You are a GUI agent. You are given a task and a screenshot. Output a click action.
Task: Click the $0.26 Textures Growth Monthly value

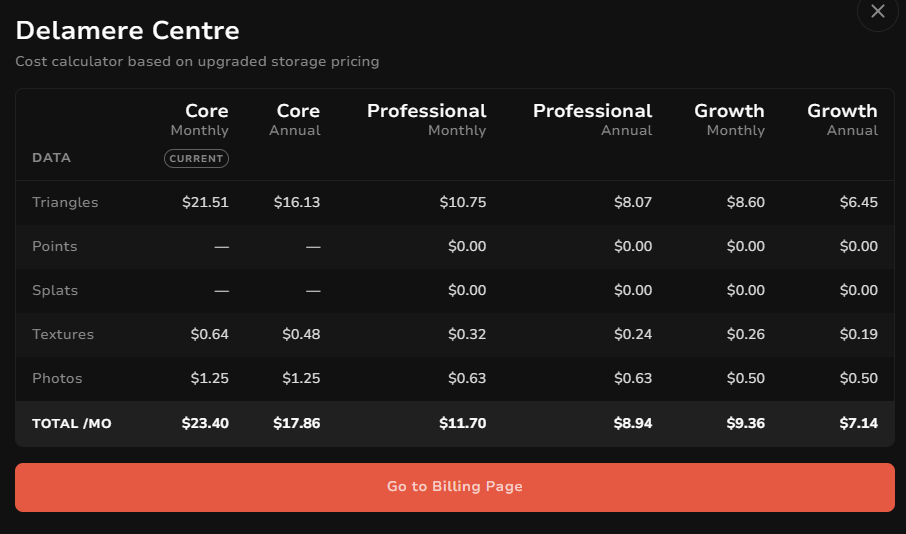click(x=745, y=334)
